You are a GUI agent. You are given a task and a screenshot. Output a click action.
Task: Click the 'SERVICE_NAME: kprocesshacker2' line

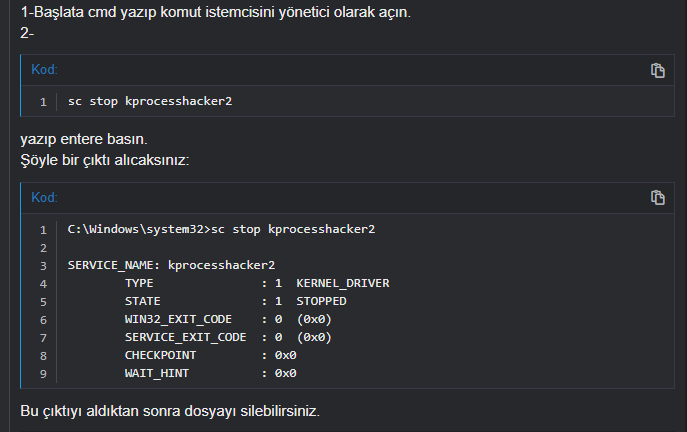171,265
